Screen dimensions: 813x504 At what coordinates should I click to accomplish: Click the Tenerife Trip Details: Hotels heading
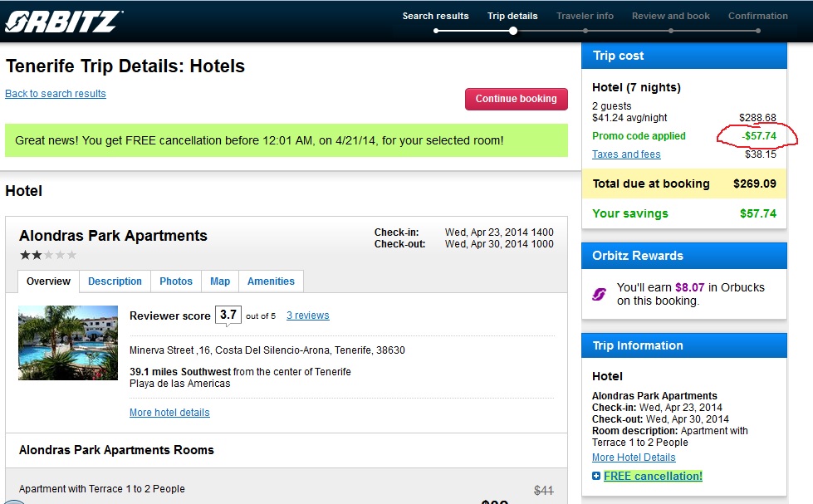[x=125, y=66]
